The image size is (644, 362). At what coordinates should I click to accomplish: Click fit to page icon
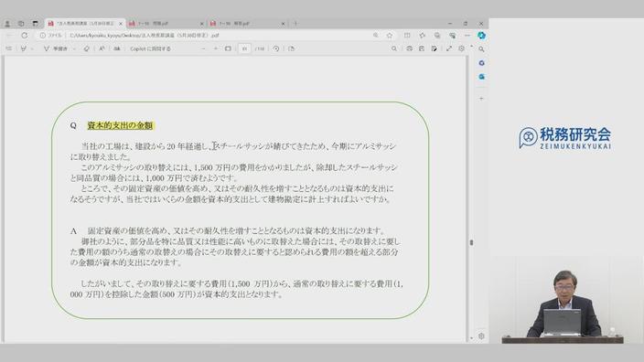click(x=228, y=48)
